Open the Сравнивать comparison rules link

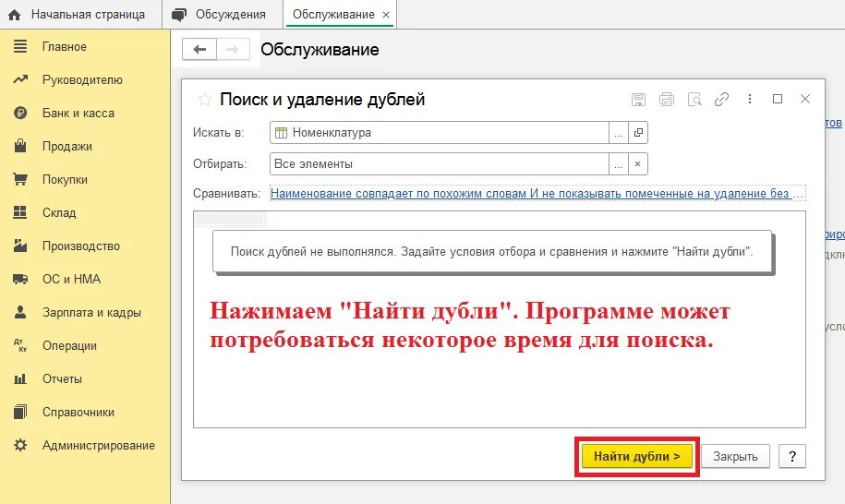click(x=537, y=193)
